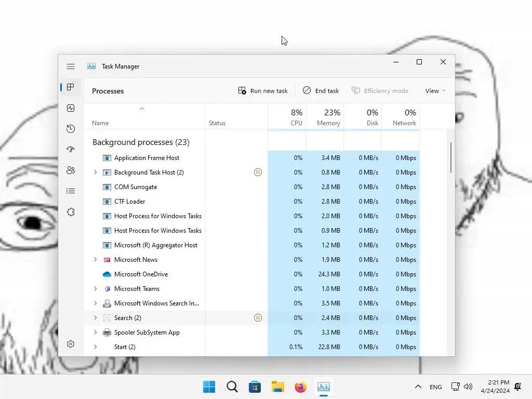Sort processes by Disk column
Screen dimensions: 532x399
click(363, 116)
